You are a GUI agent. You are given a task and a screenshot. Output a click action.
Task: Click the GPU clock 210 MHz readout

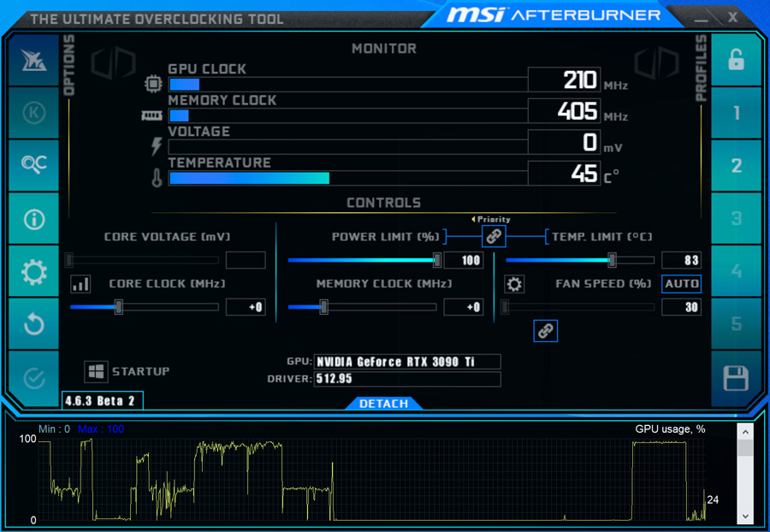[565, 80]
